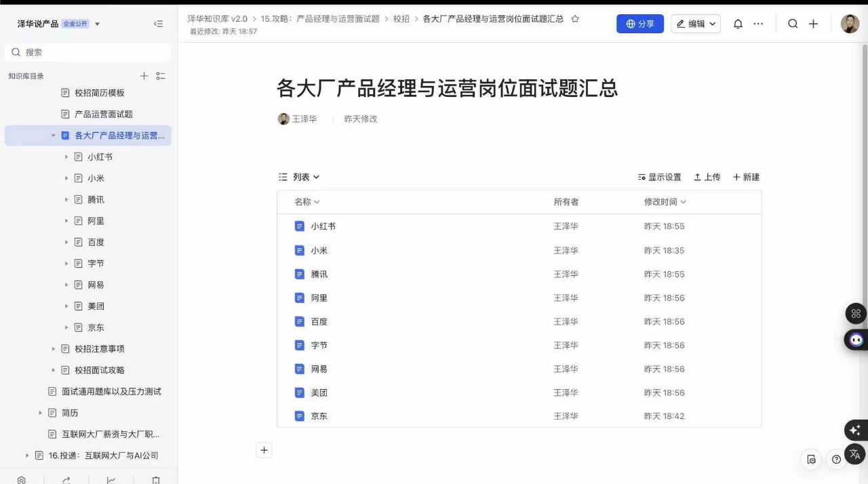Collapse the sidebar with the fold icon
The width and height of the screenshot is (868, 484).
pos(159,24)
